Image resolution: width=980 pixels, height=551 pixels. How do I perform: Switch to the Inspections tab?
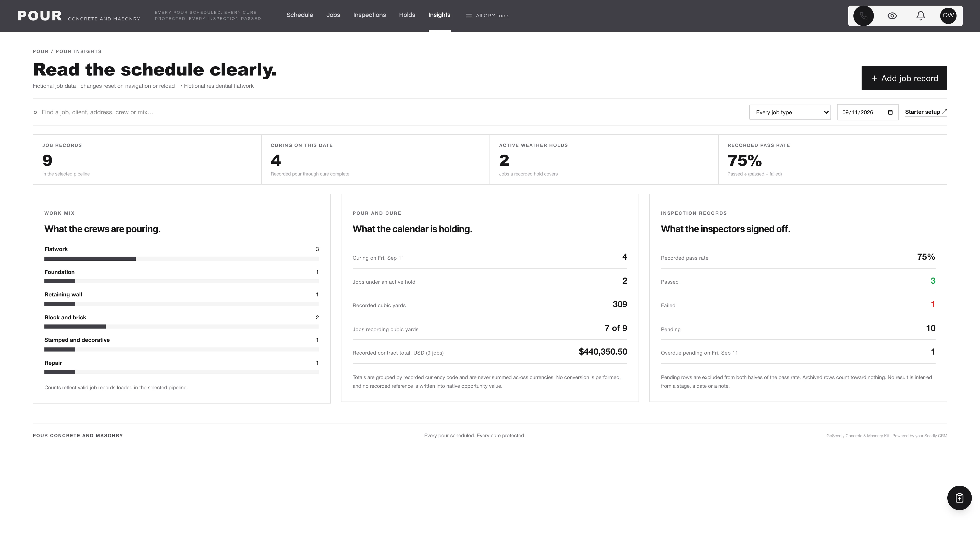pos(369,15)
